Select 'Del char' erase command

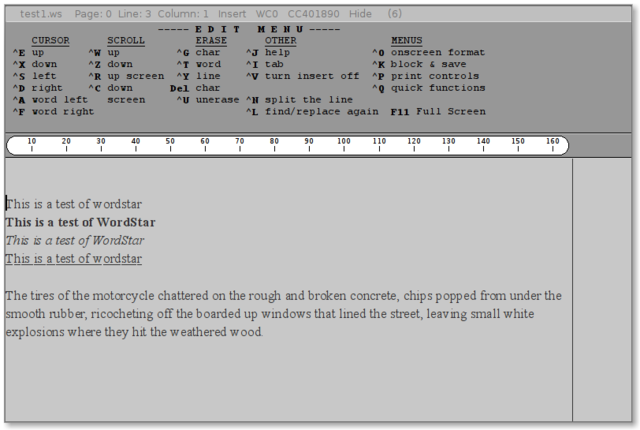(195, 88)
